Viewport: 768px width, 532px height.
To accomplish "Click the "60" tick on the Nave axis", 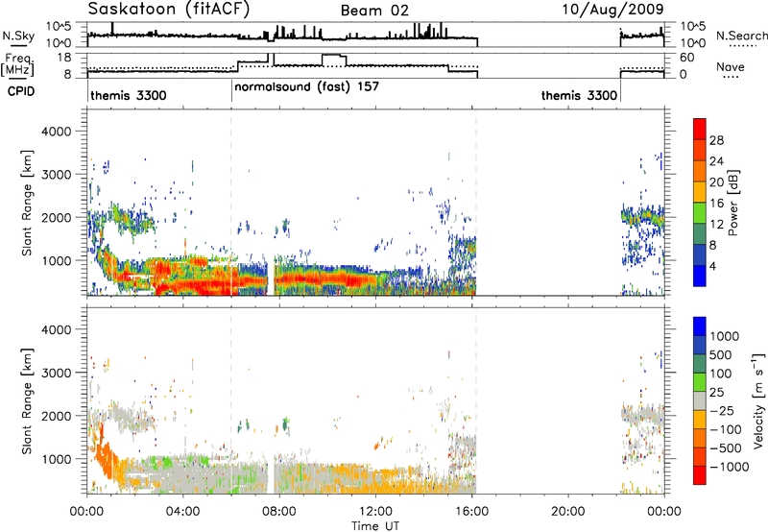I will 687,58.
